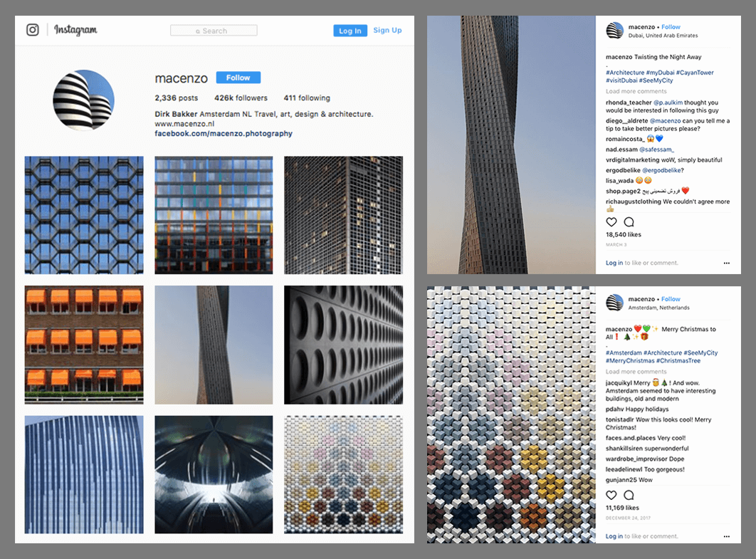
Task: Open the @p.aulkim mention
Action: pyautogui.click(x=668, y=103)
